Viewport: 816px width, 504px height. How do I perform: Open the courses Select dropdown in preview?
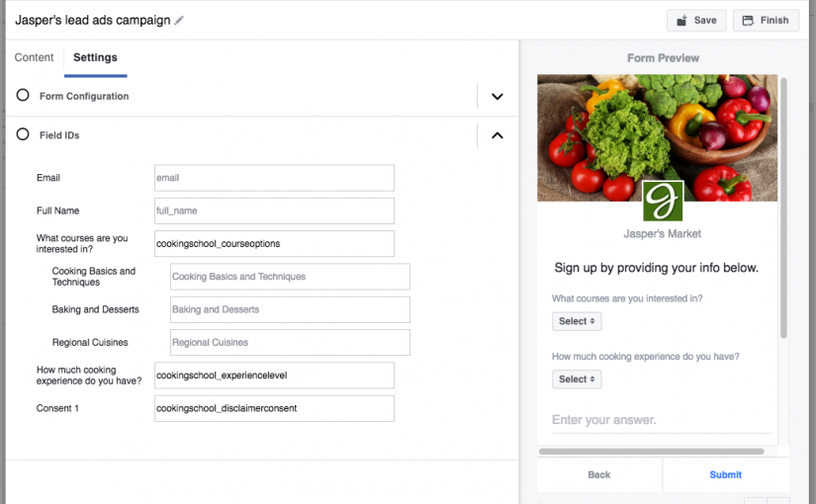(577, 321)
